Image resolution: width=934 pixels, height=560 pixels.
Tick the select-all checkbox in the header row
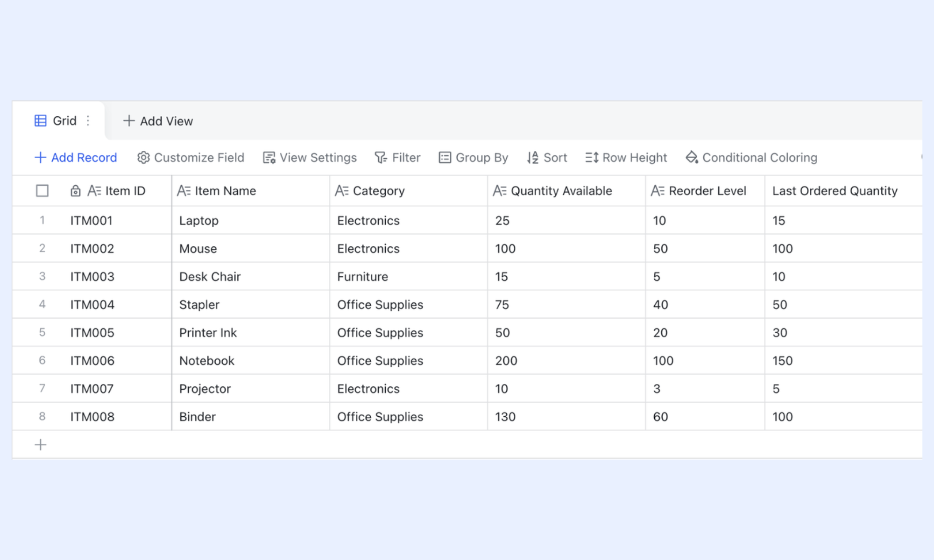pyautogui.click(x=42, y=191)
